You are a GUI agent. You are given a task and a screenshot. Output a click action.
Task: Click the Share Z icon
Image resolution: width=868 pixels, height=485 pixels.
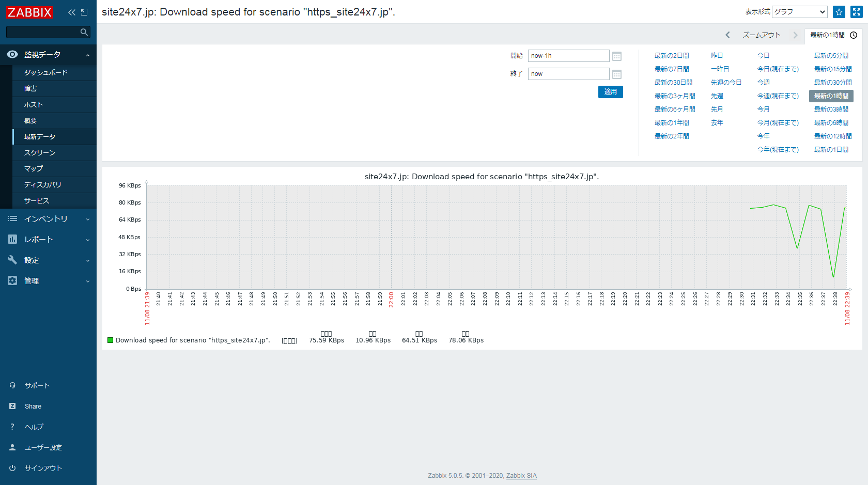[12, 406]
